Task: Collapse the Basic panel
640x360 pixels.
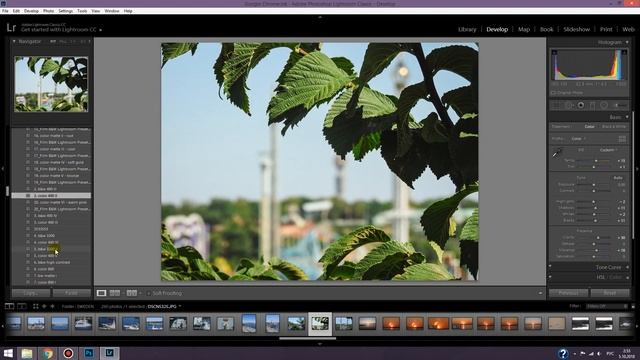Action: pos(627,117)
